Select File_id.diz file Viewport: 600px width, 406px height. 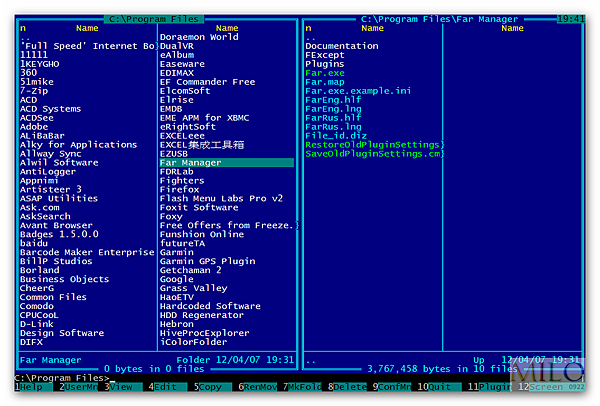336,136
